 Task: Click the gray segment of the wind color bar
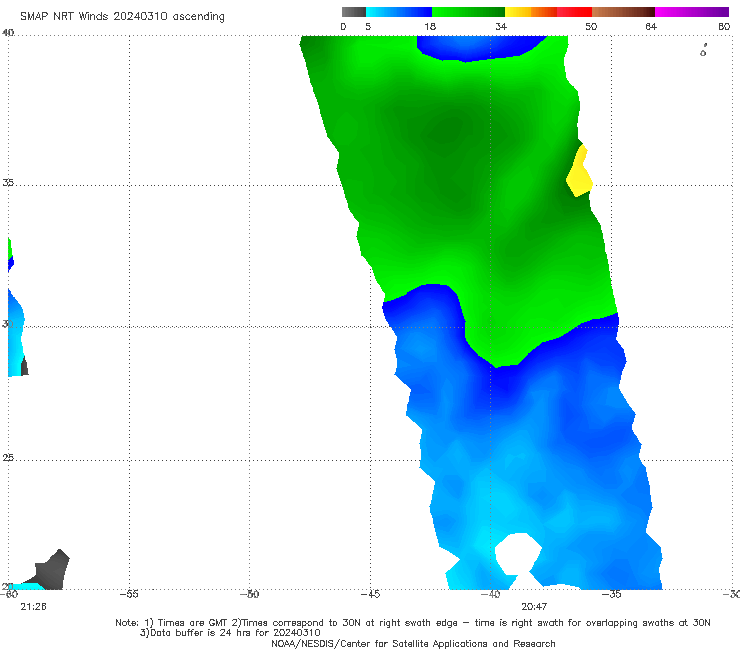pos(354,12)
